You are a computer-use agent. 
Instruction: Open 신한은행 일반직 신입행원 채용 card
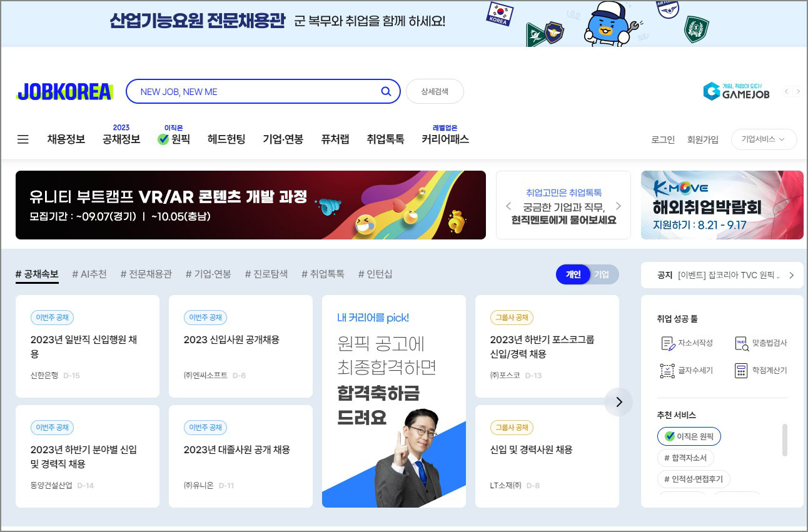pyautogui.click(x=88, y=346)
